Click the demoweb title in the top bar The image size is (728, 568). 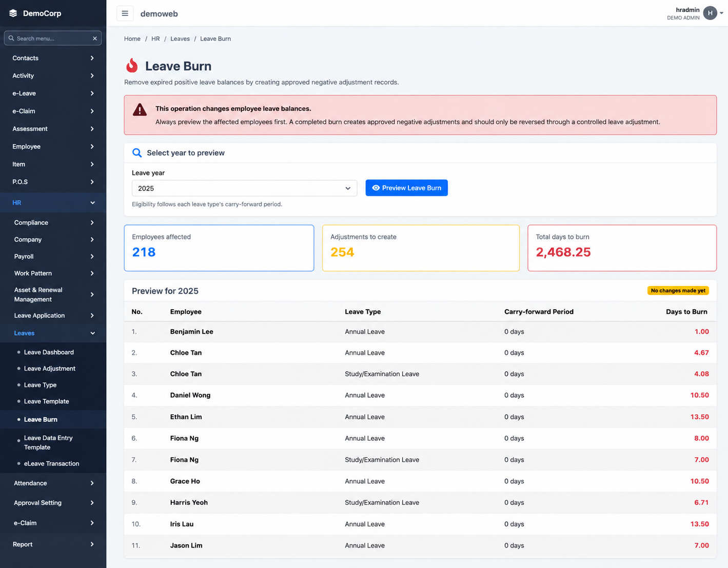[159, 14]
